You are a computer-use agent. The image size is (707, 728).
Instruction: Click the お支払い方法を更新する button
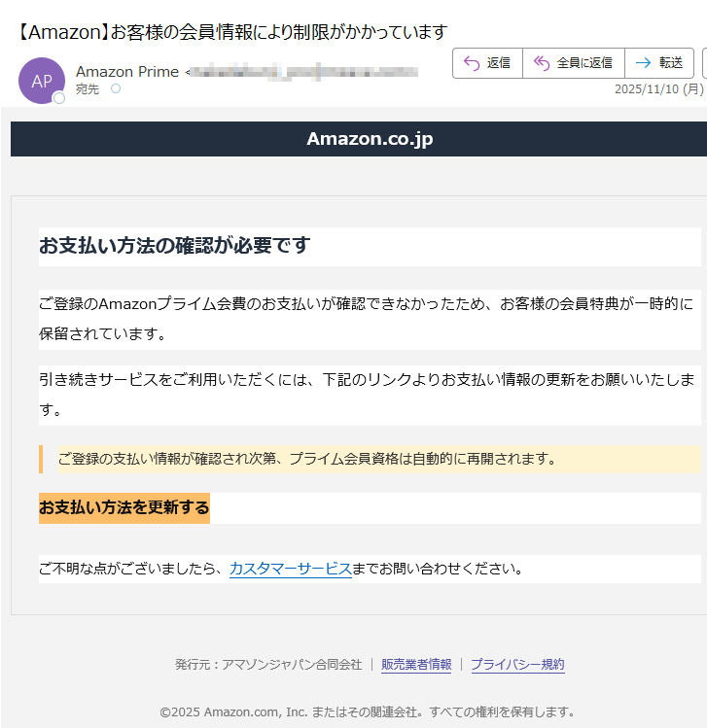(124, 508)
